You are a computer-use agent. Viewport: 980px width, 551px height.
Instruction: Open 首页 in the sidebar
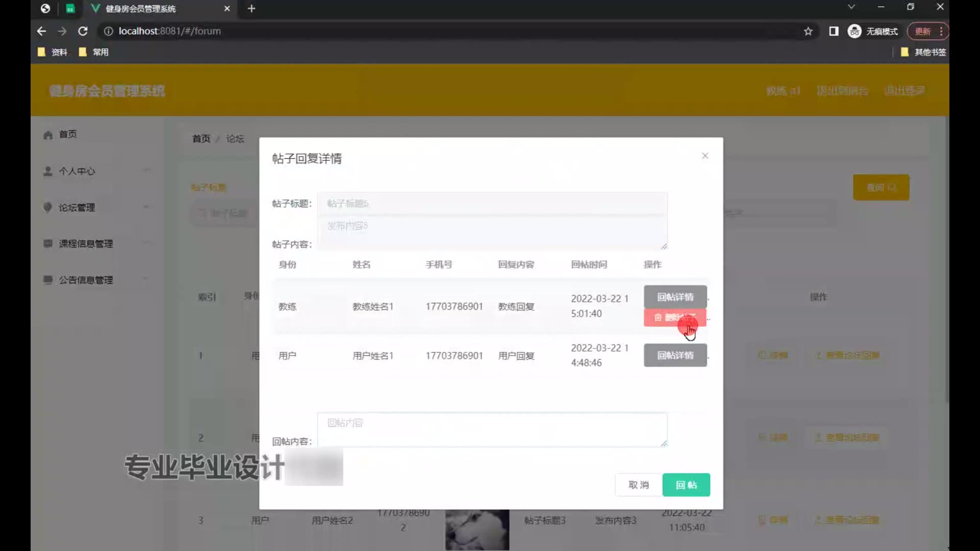coord(67,134)
